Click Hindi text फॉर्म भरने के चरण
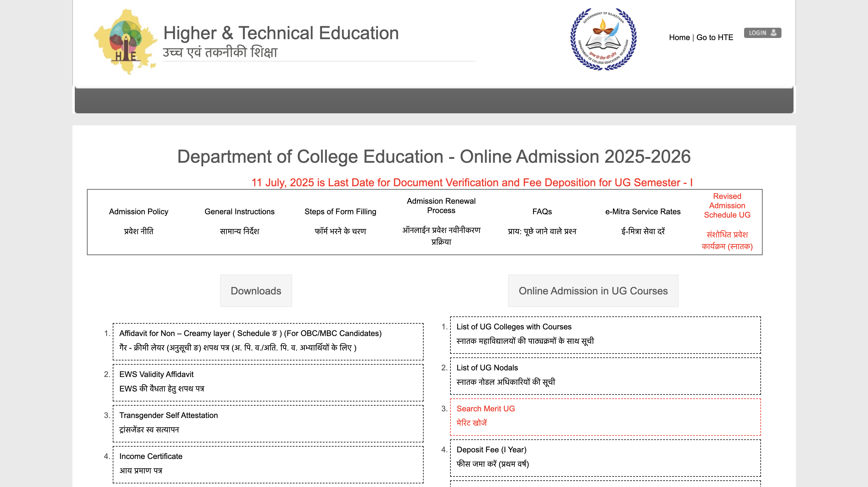 [340, 231]
